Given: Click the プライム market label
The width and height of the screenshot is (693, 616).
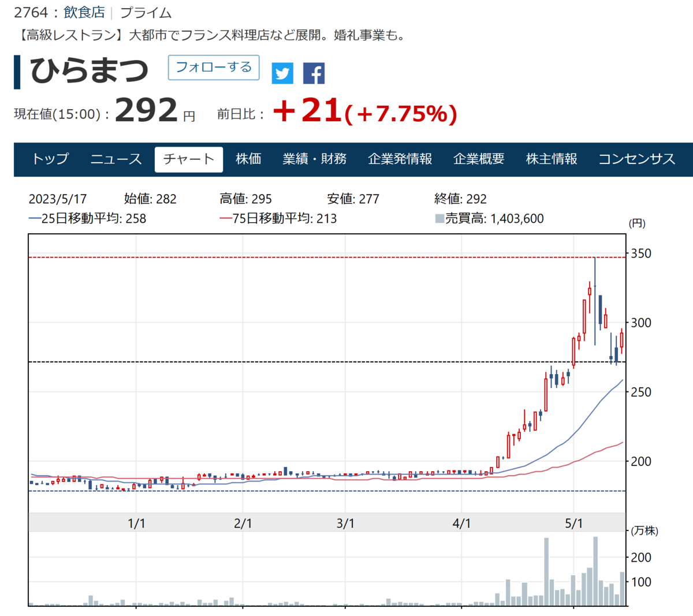Looking at the screenshot, I should [x=146, y=13].
